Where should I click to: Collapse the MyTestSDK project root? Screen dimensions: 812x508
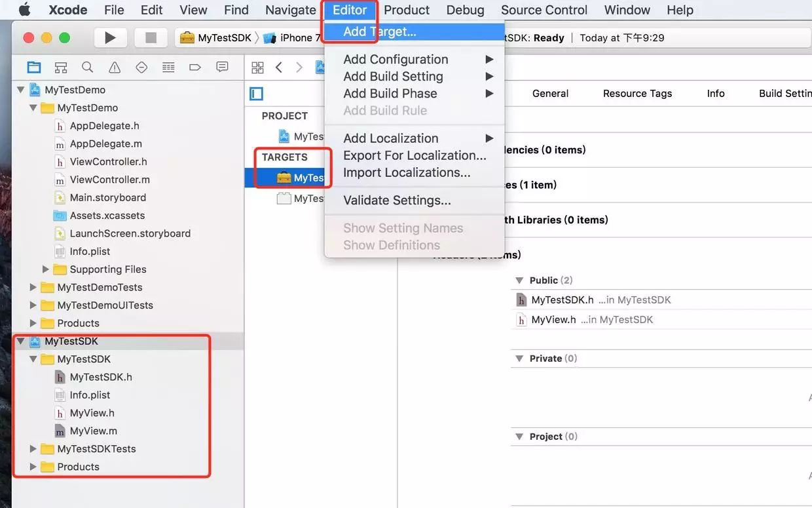click(x=20, y=341)
